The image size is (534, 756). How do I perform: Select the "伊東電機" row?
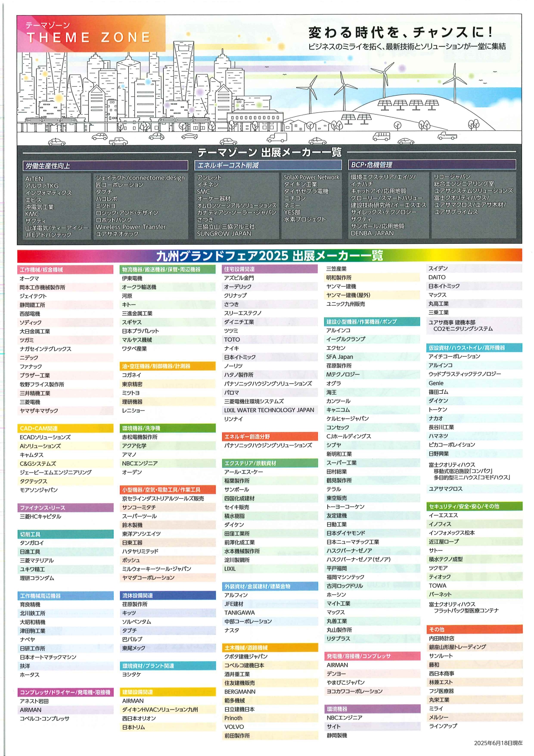click(x=168, y=278)
